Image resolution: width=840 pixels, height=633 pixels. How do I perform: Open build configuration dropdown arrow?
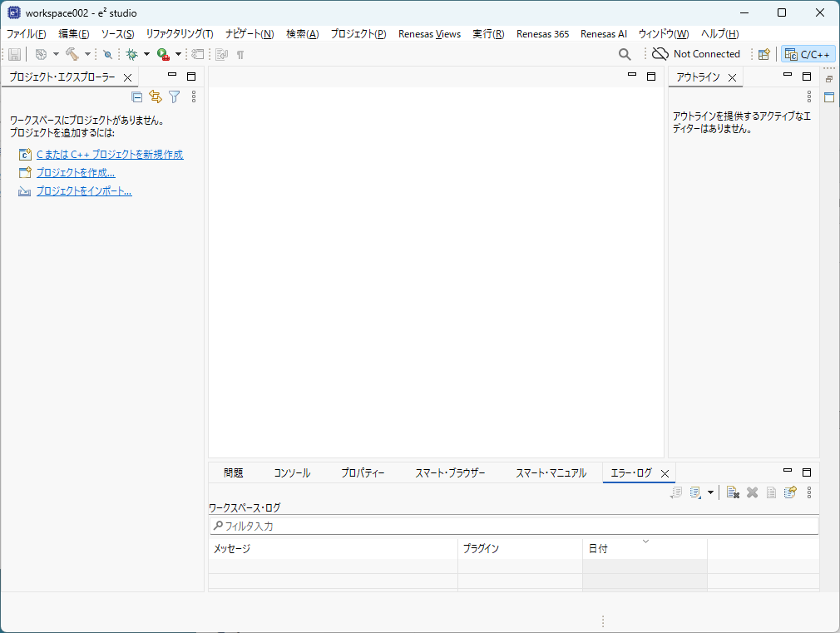coord(56,54)
